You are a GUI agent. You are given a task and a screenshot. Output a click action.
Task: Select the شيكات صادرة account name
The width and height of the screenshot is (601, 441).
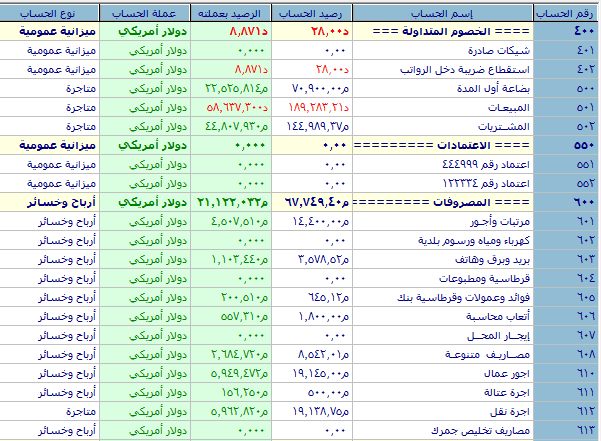(443, 50)
